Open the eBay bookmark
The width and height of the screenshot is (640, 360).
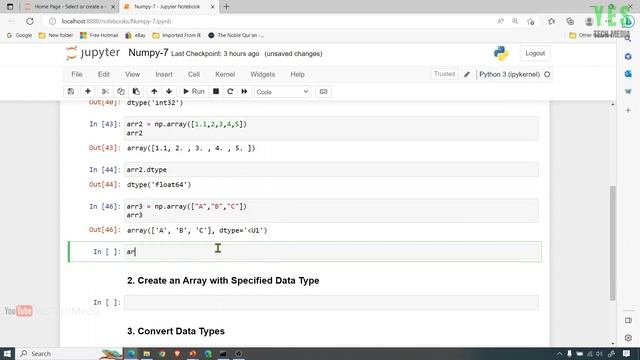pyautogui.click(x=135, y=36)
